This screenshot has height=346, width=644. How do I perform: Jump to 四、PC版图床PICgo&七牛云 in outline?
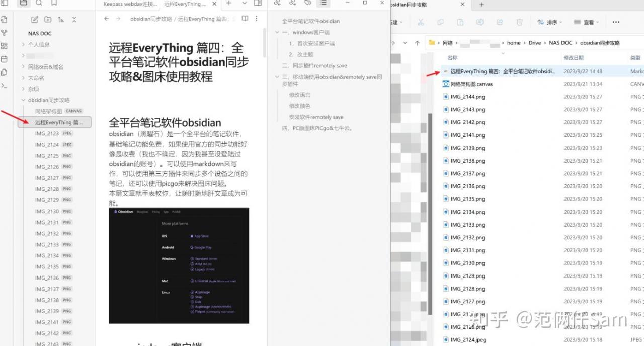tap(317, 128)
